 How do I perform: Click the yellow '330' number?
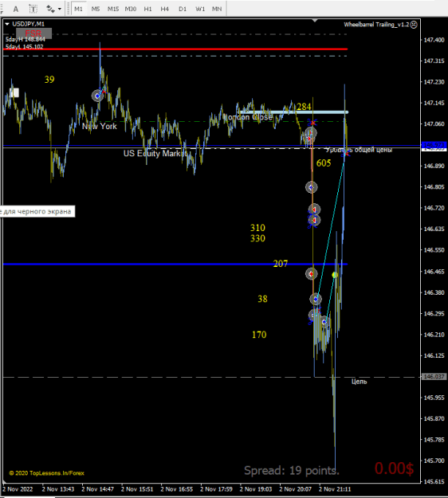257,238
